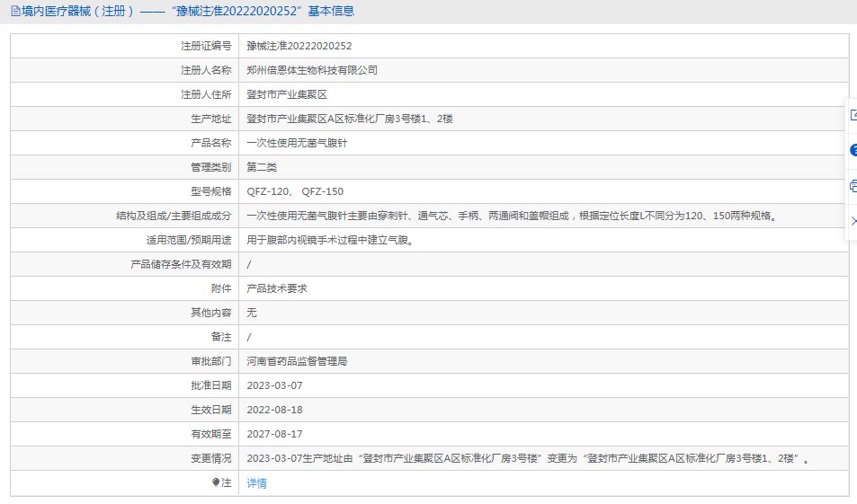857x504 pixels.
Task: Click the 其他内容 value 无
Action: [252, 313]
